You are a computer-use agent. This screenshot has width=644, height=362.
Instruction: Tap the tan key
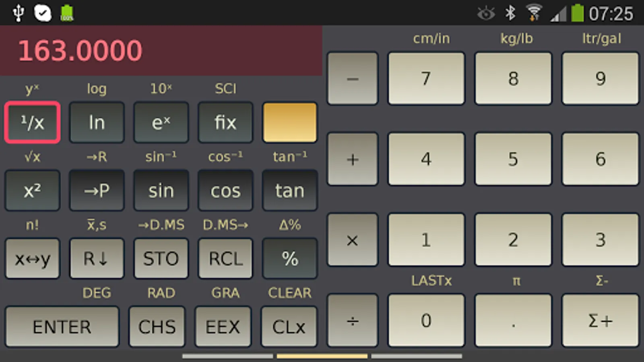[290, 190]
